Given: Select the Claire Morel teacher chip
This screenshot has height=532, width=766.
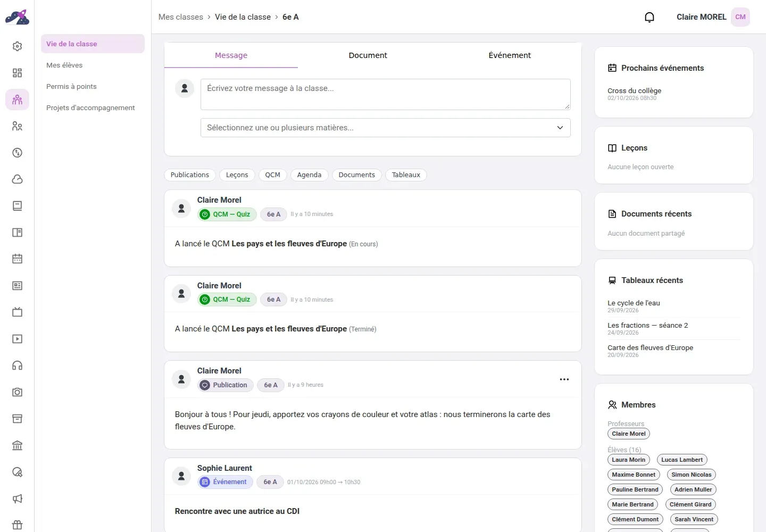Looking at the screenshot, I should [x=629, y=434].
